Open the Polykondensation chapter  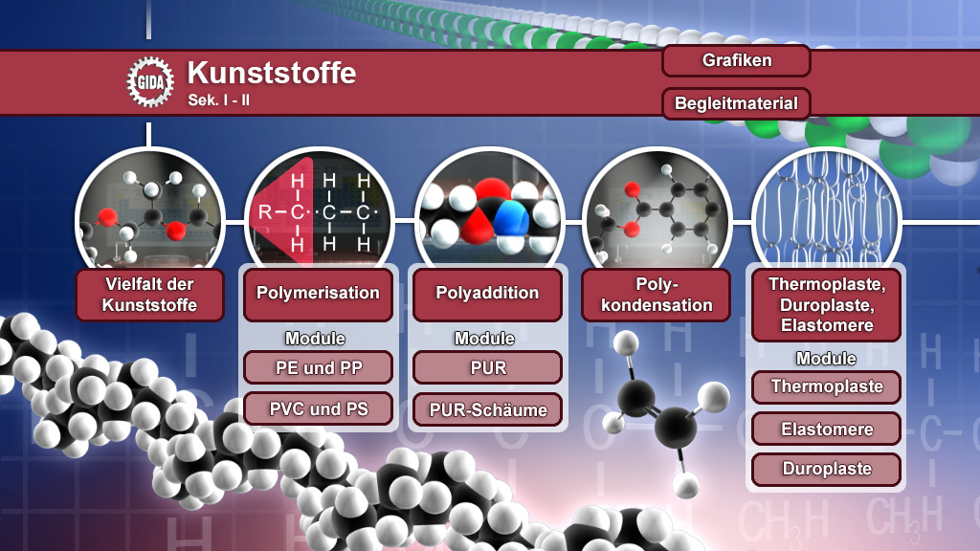point(657,295)
